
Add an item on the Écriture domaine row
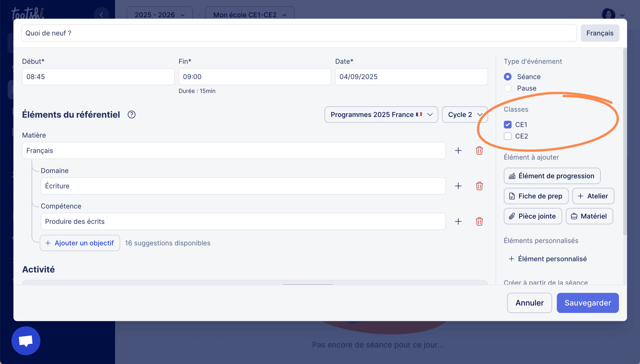(458, 186)
